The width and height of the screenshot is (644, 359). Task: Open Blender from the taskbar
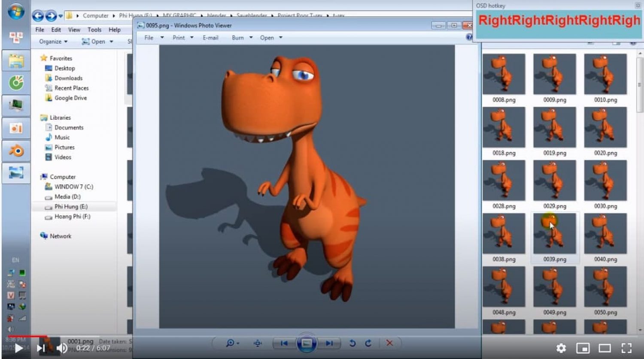pos(16,151)
